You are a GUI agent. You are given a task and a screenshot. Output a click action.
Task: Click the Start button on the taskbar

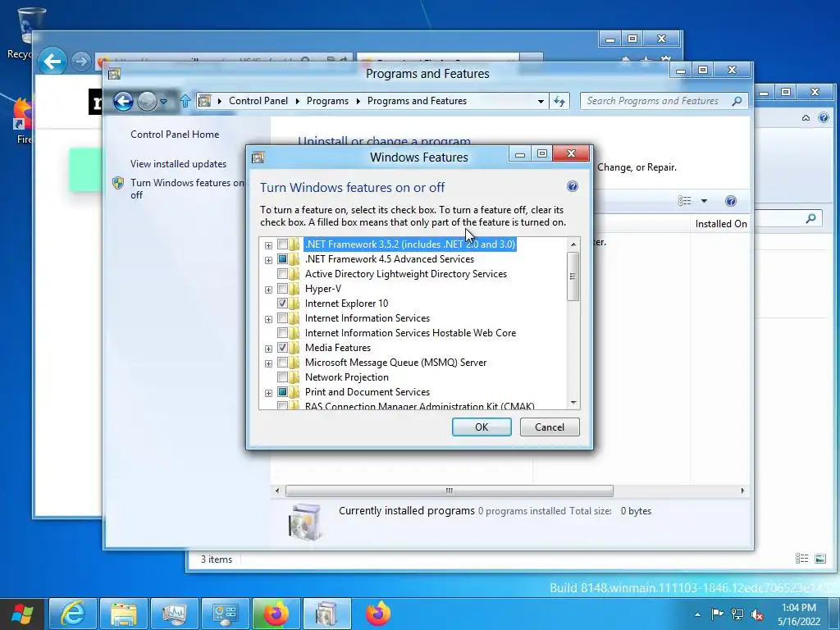click(22, 614)
